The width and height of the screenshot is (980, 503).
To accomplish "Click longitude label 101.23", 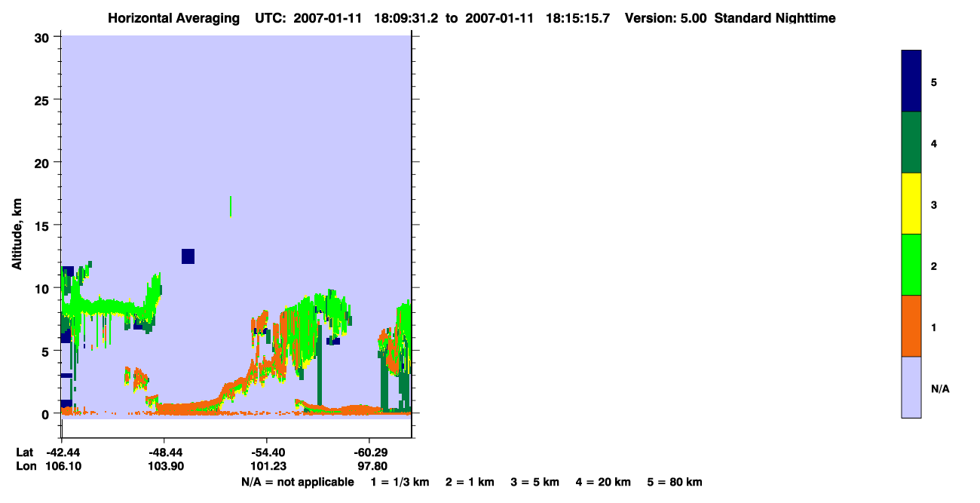I will tap(267, 467).
